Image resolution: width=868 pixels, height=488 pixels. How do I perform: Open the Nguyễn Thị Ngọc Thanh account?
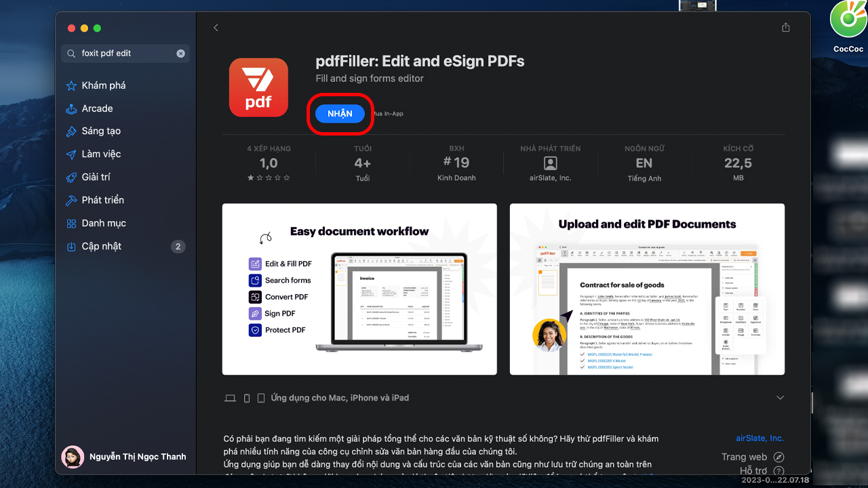click(124, 457)
